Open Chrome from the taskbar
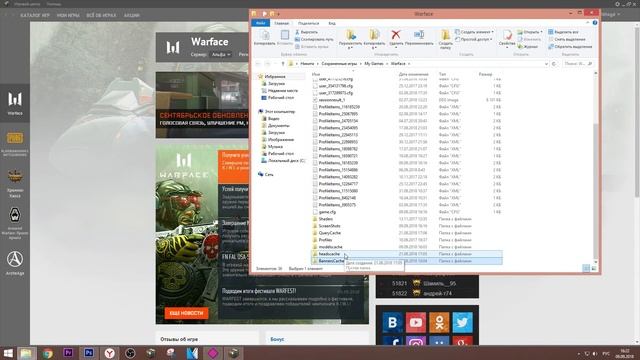The height and width of the screenshot is (360, 640). [47, 353]
